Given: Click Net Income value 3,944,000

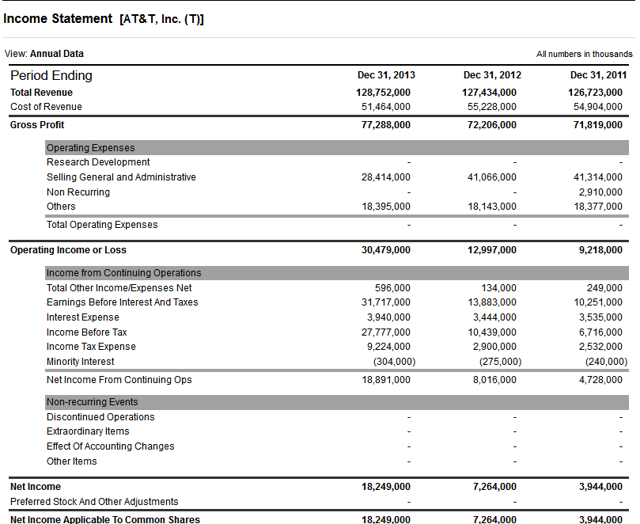Looking at the screenshot, I should 600,487.
